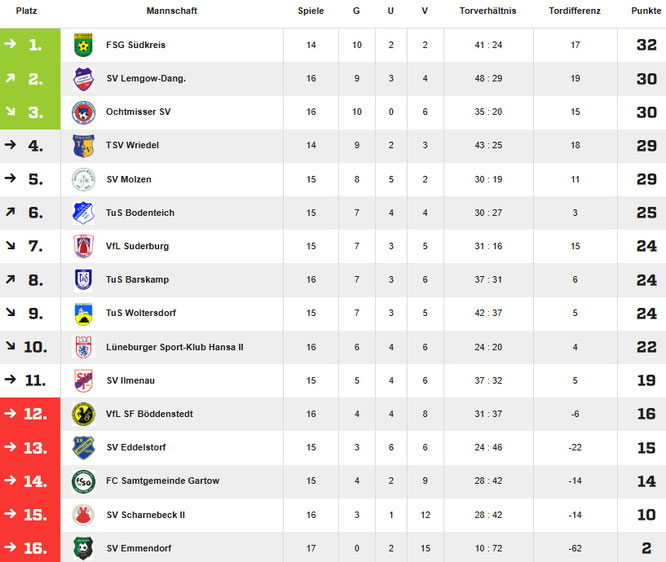This screenshot has height=562, width=666.
Task: Open Lüneburger Sport-Klub Hansa II team name
Action: pos(175,347)
